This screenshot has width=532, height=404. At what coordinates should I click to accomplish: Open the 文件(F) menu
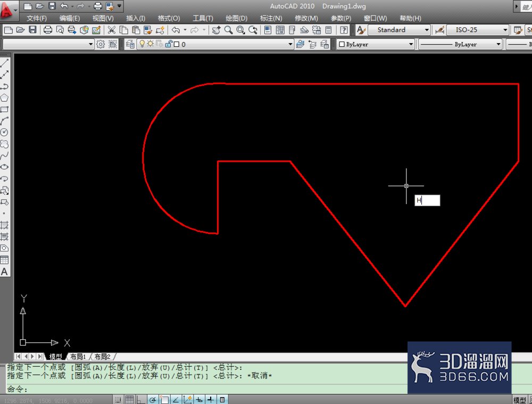[37, 18]
